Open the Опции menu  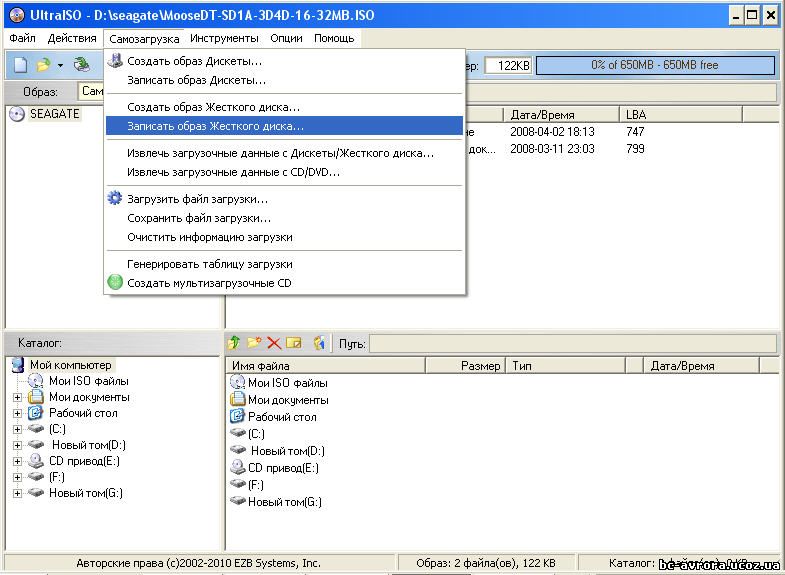(x=286, y=38)
